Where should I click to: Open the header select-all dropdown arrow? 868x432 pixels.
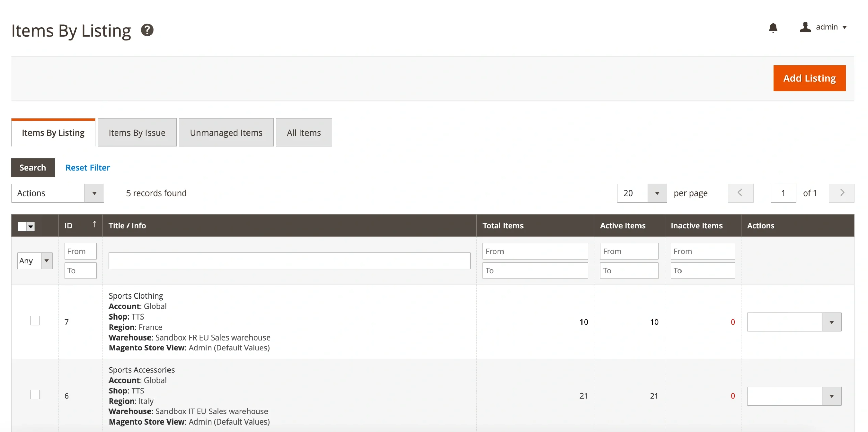[x=31, y=227]
